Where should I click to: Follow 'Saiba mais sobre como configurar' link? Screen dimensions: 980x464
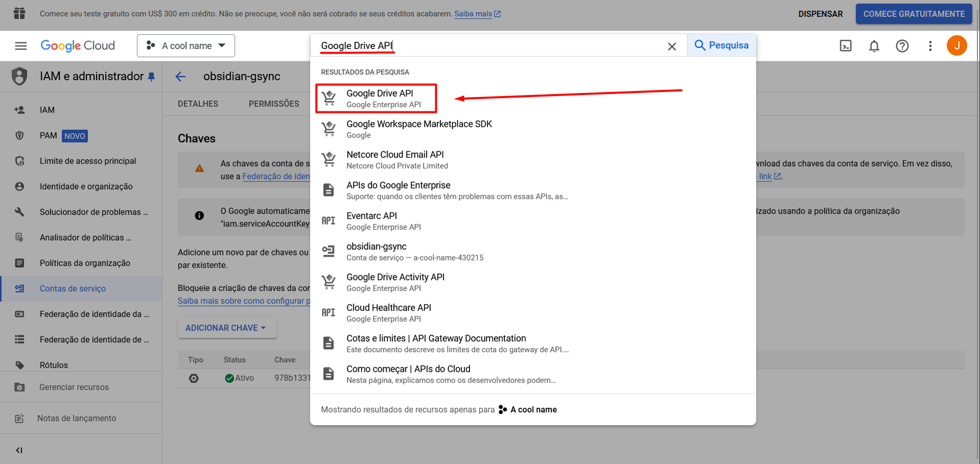[x=244, y=301]
